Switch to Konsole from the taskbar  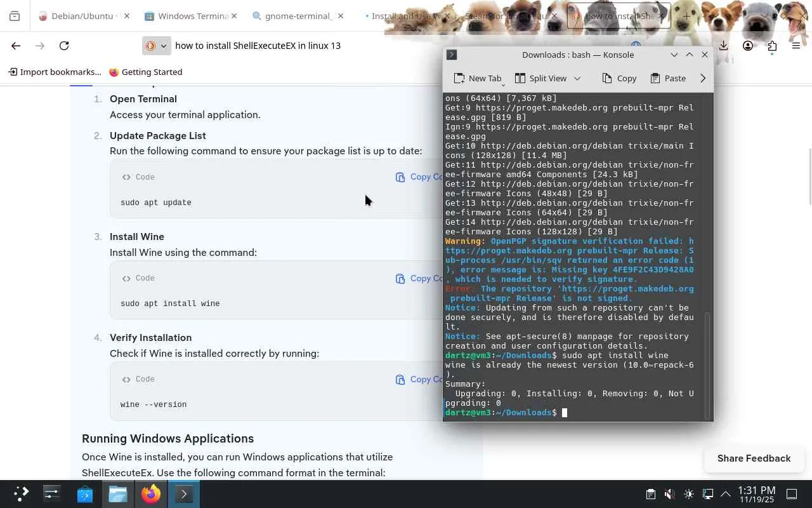coord(184,493)
